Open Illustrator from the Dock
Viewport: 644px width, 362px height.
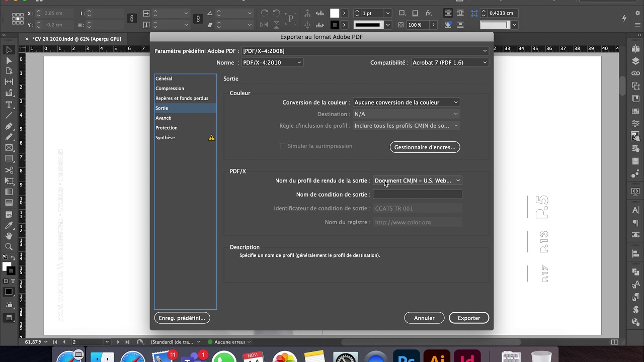tap(437, 357)
